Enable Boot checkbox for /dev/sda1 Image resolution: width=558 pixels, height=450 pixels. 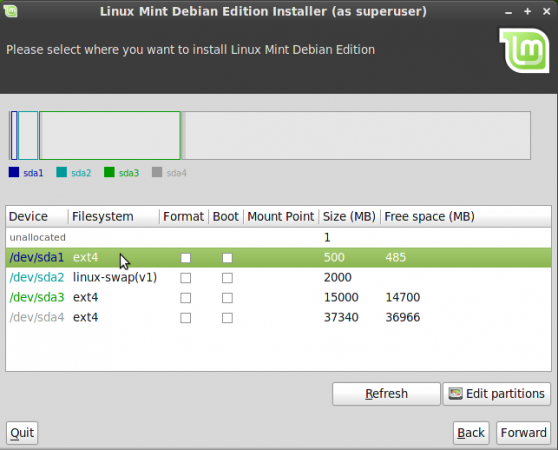[227, 258]
